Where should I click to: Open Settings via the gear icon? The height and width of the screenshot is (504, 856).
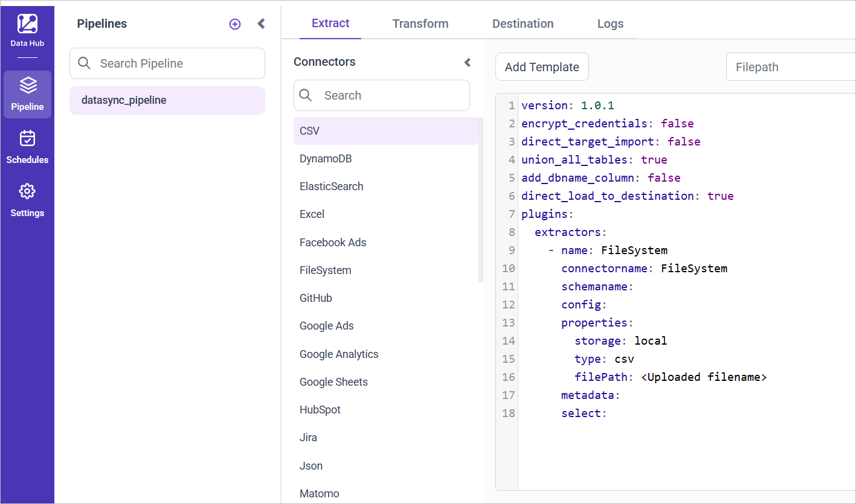tap(27, 199)
